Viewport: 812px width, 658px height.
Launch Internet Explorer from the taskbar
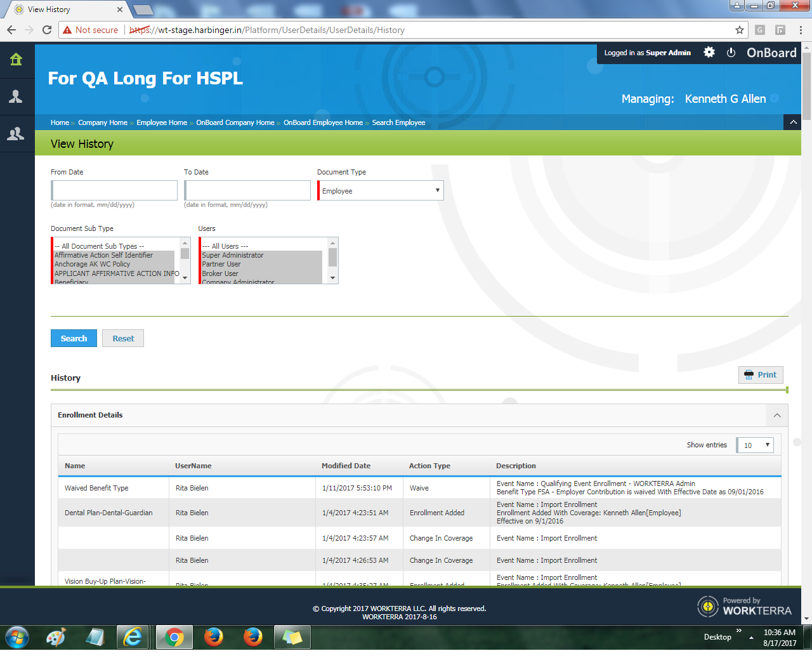[x=133, y=636]
